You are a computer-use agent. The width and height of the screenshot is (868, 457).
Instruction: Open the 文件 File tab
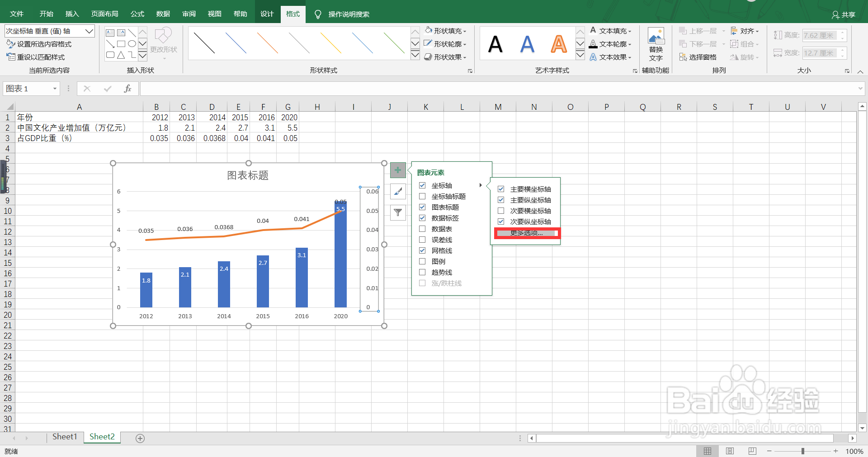coord(17,14)
